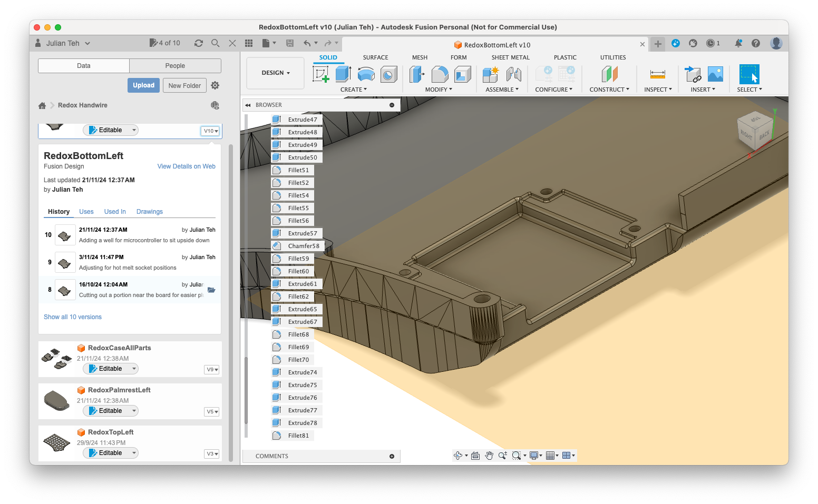Select the Measure tool under Inspect

[657, 75]
